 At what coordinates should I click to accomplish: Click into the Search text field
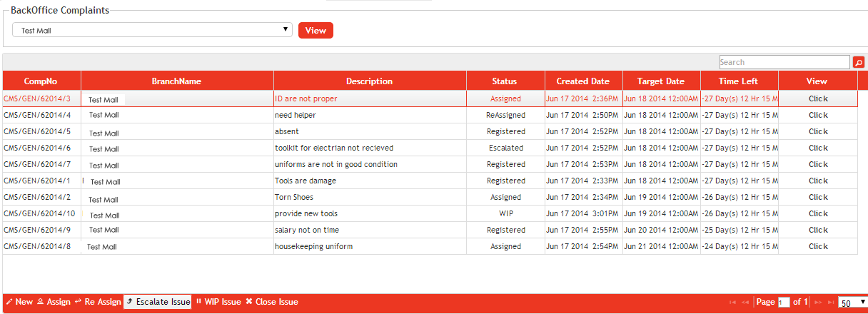coord(784,63)
